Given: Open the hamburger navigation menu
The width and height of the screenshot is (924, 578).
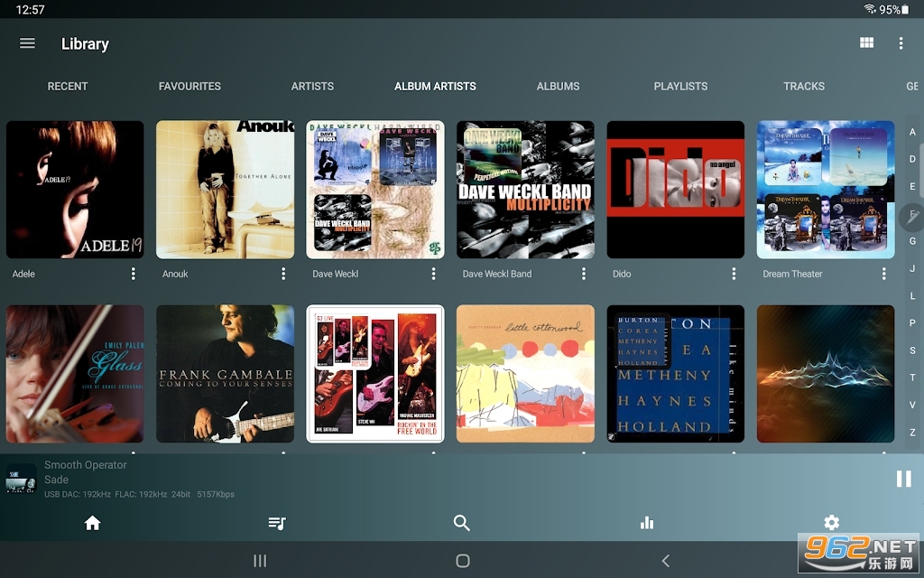Looking at the screenshot, I should tap(27, 43).
